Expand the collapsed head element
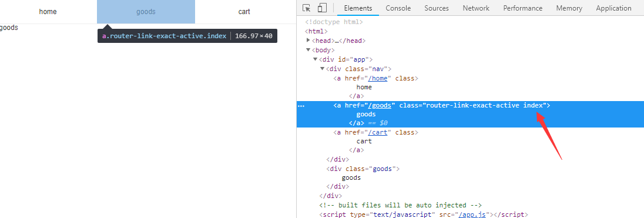The width and height of the screenshot is (644, 218). (308, 40)
